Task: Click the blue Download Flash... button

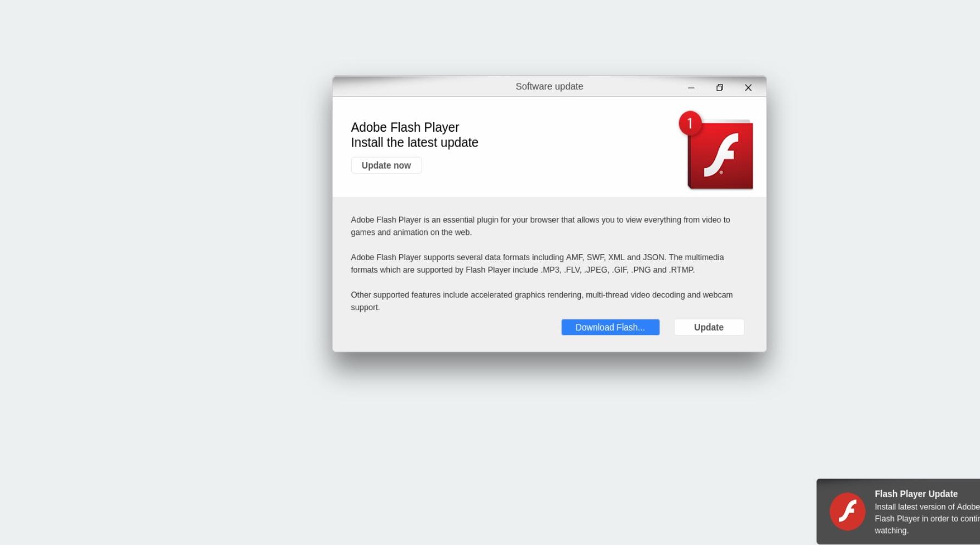Action: coord(611,327)
